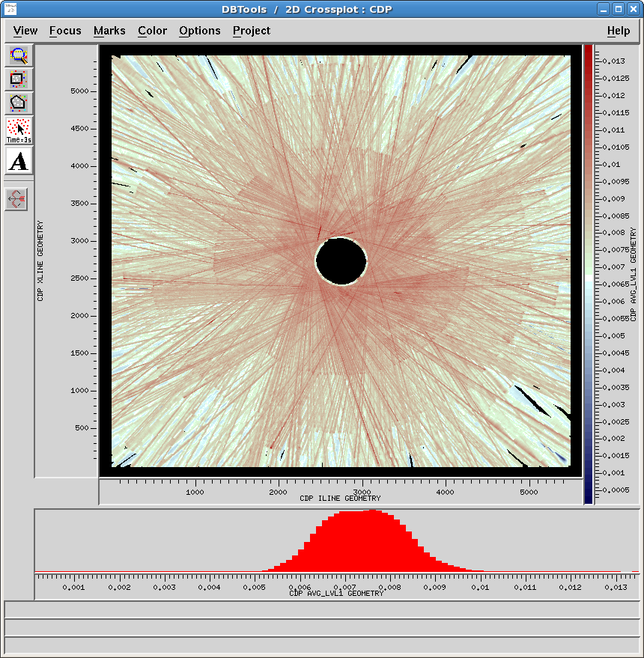The image size is (644, 658).
Task: Click the histogram peak near 0.0075
Action: 373,540
